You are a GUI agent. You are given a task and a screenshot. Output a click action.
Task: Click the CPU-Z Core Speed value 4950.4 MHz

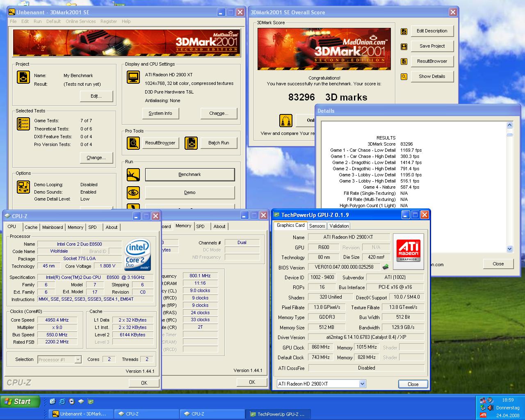57,320
